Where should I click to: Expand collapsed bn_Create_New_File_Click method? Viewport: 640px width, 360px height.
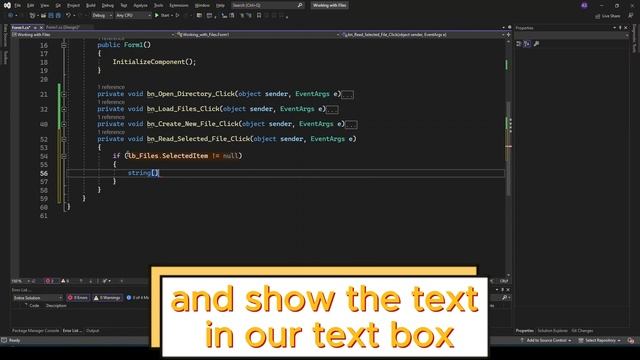tap(64, 124)
